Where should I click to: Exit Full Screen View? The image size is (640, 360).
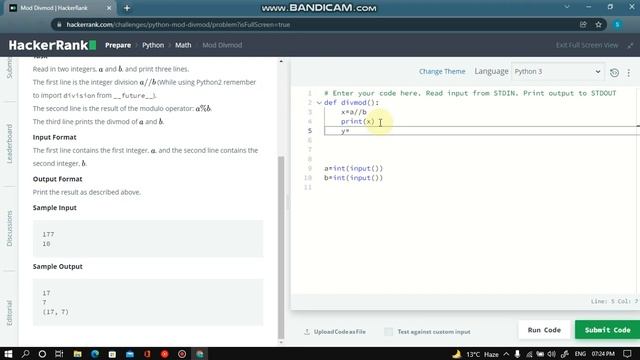pos(587,45)
